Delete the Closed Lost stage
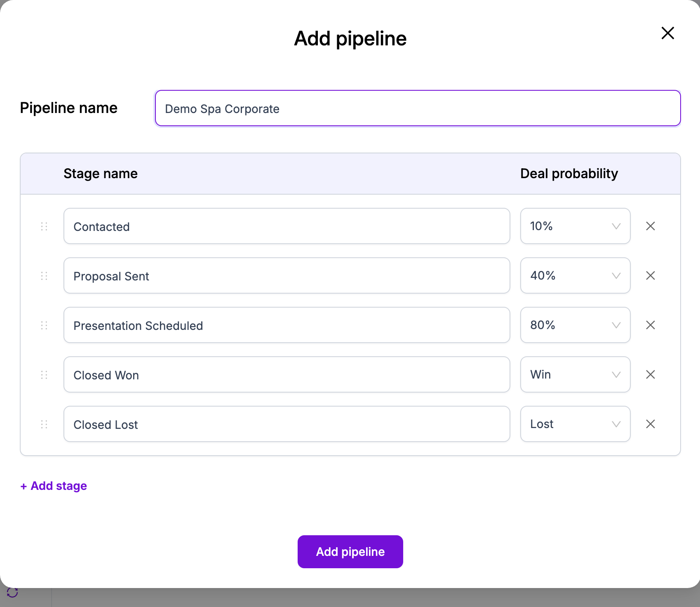Image resolution: width=700 pixels, height=607 pixels. tap(651, 424)
